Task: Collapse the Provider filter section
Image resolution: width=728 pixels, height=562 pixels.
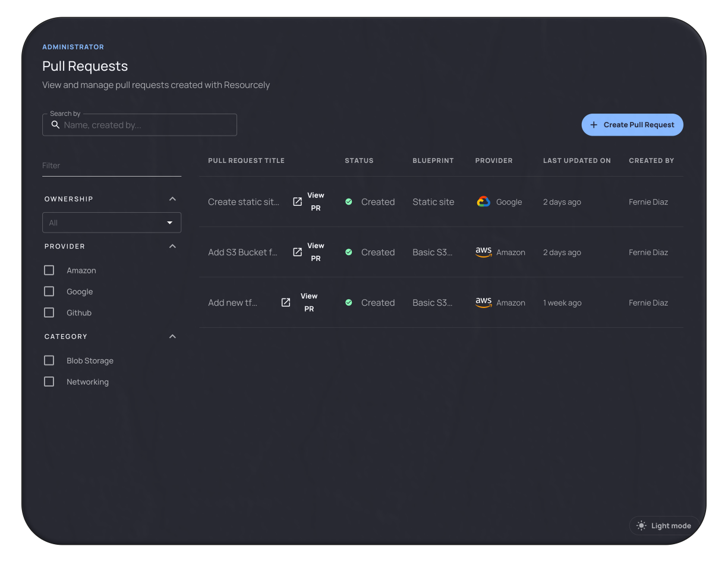Action: [x=172, y=246]
